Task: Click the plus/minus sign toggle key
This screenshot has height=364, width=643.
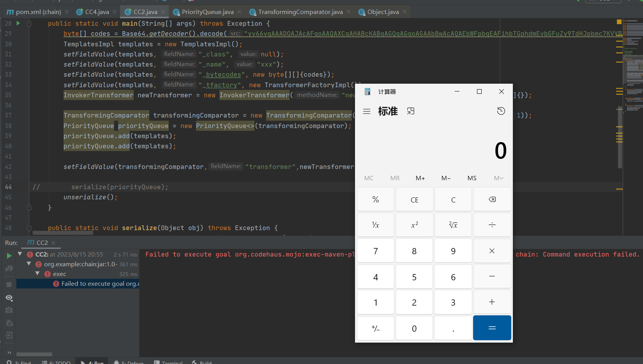Action: 376,328
